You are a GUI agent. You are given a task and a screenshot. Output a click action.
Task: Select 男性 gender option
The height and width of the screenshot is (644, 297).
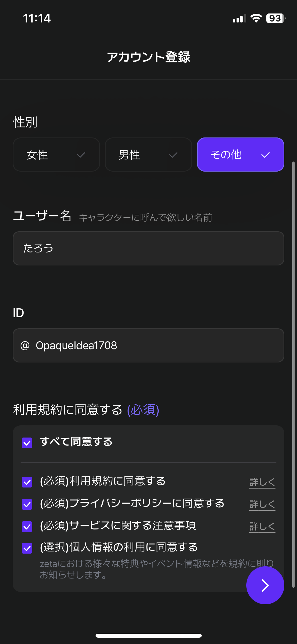point(148,155)
